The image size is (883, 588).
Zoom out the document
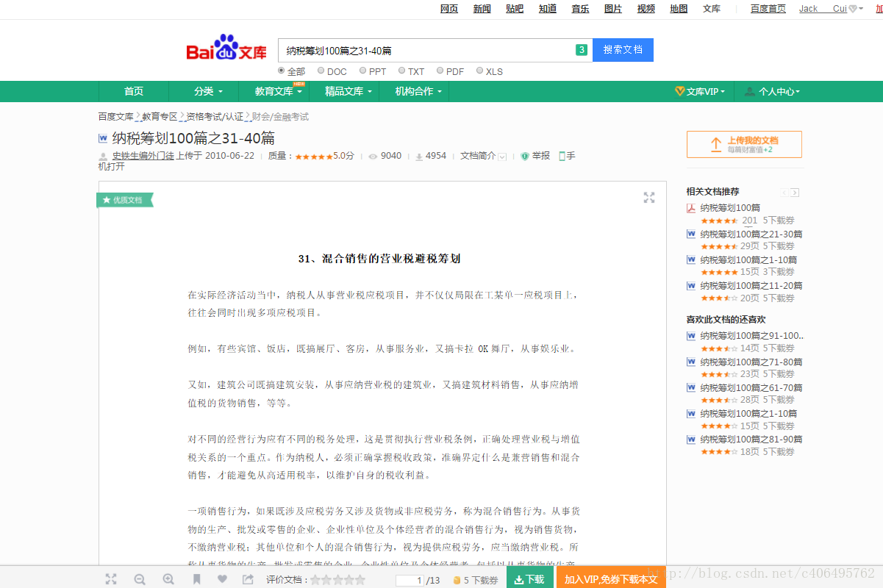point(140,579)
